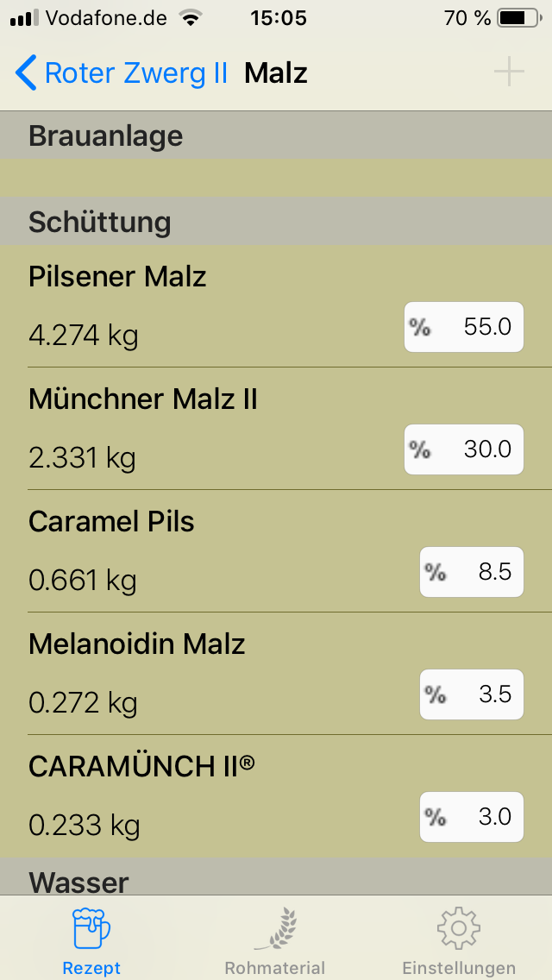Edit Pilsener Malz percentage field
Screen dimensions: 552x980
[x=464, y=327]
